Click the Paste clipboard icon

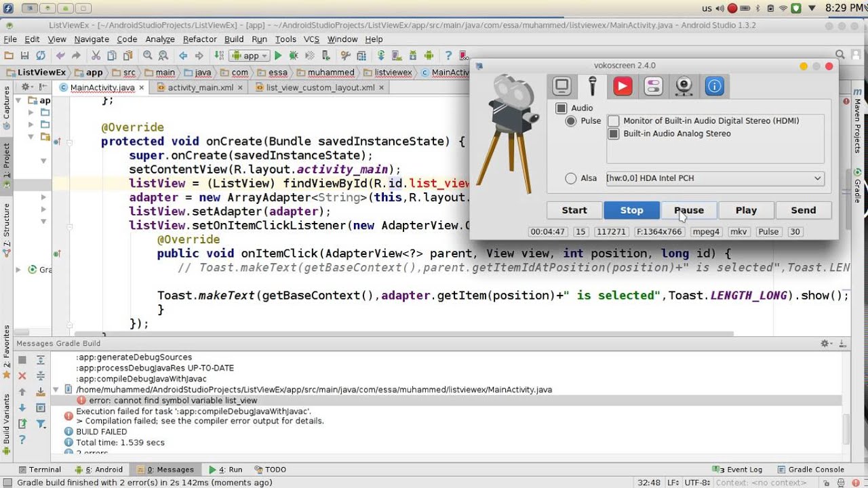(127, 56)
